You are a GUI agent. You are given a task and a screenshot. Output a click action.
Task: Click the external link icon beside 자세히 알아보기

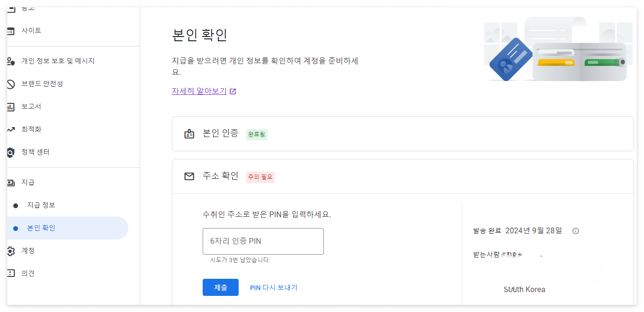click(233, 92)
